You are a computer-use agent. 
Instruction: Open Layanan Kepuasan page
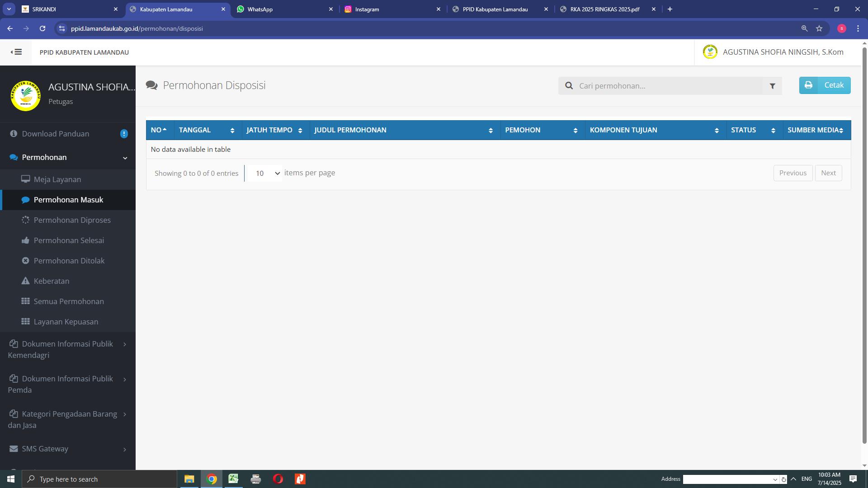pos(68,322)
